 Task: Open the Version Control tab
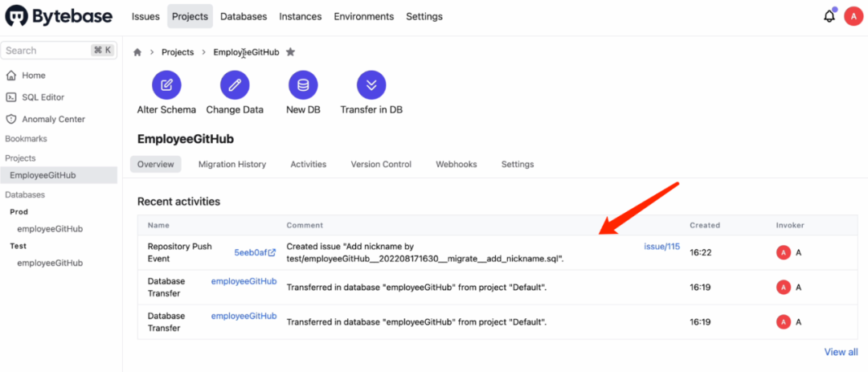[x=381, y=164]
